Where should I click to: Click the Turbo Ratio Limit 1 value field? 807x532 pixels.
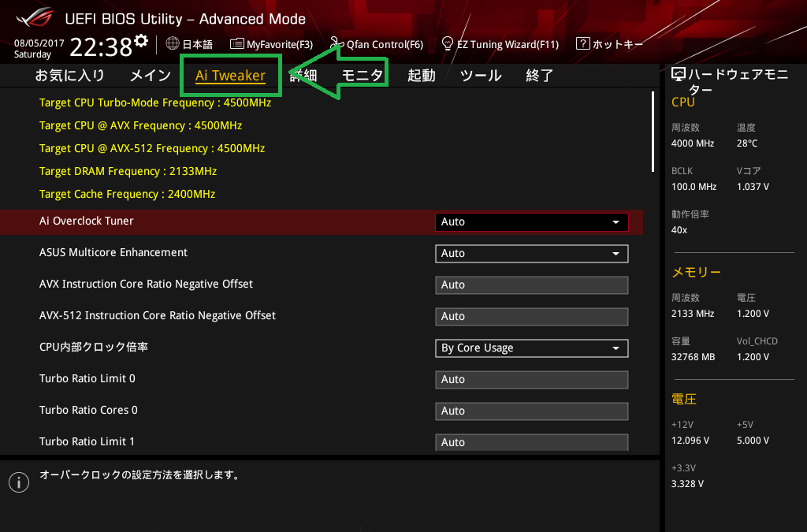point(532,442)
